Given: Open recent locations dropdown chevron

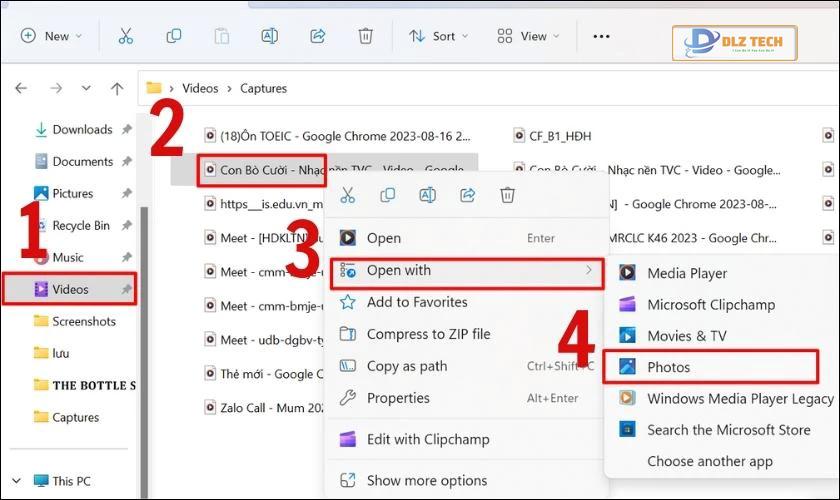Looking at the screenshot, I should pyautogui.click(x=86, y=88).
